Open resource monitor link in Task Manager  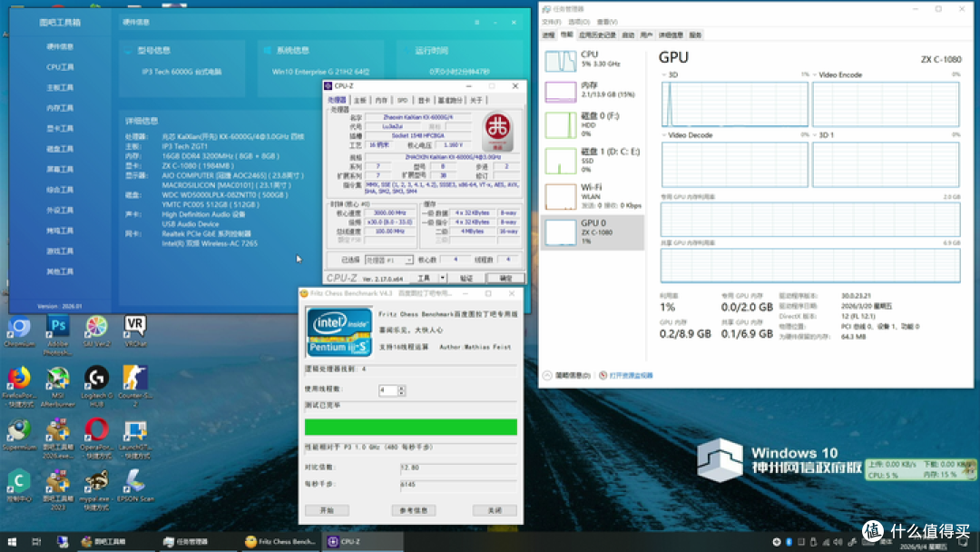click(x=626, y=376)
